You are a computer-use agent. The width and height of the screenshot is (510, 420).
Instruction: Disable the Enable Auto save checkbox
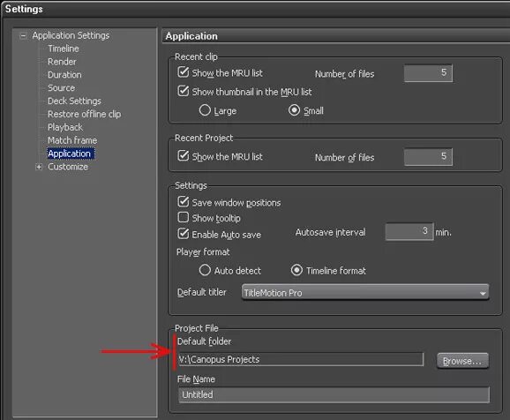point(184,234)
